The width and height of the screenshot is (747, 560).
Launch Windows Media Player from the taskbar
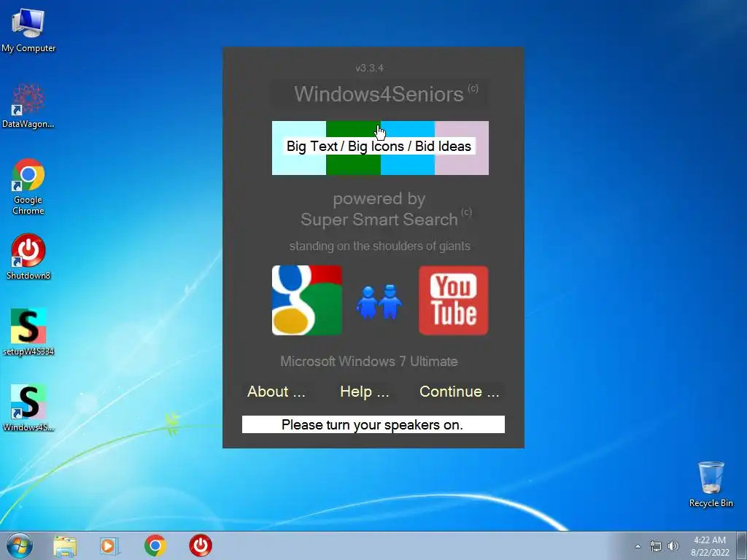tap(109, 545)
